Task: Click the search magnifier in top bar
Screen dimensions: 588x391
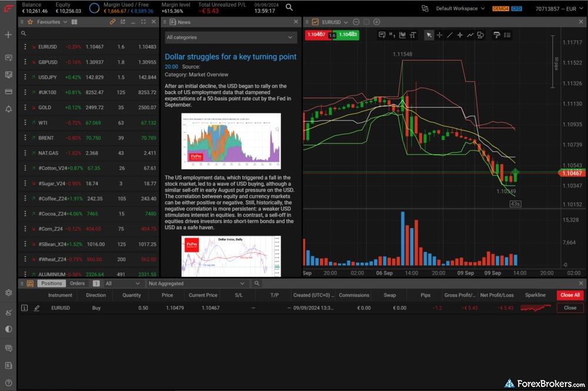Action: pyautogui.click(x=289, y=7)
